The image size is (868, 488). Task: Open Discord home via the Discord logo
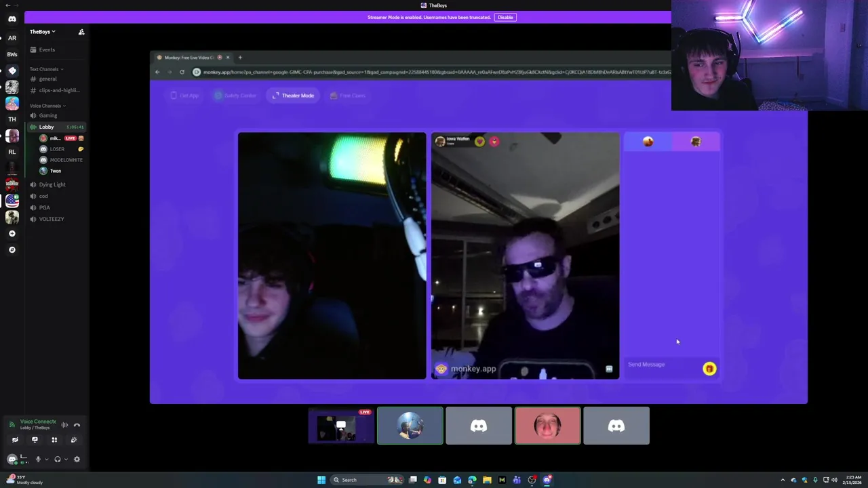tap(12, 19)
